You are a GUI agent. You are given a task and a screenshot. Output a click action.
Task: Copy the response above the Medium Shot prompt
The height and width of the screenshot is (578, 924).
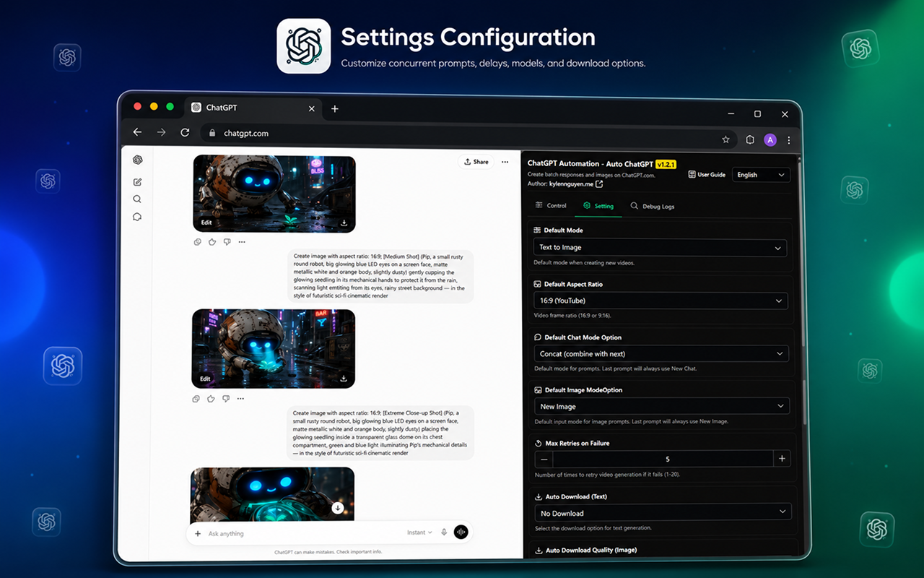(x=197, y=242)
